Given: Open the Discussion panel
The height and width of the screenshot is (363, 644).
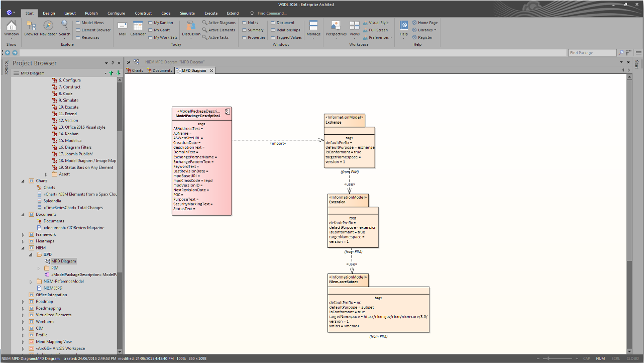Looking at the screenshot, I should 191,29.
